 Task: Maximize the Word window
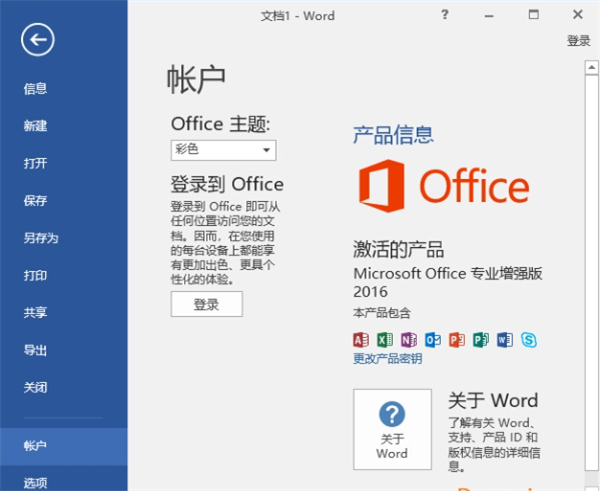533,15
